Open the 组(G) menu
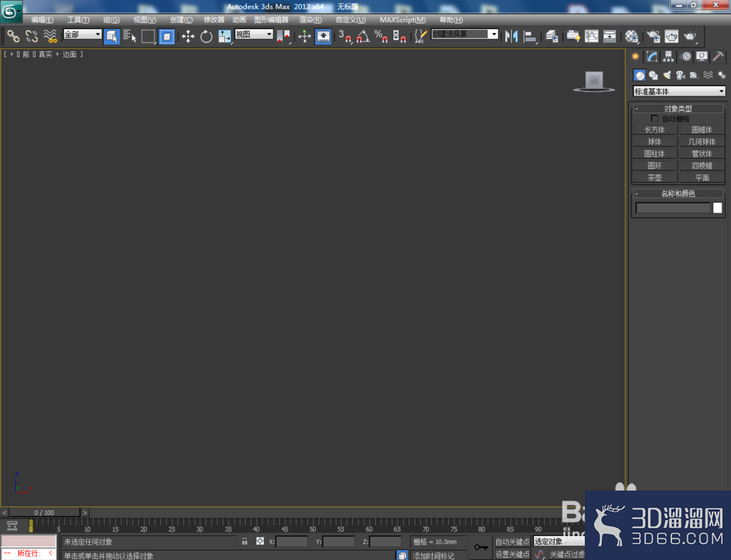The height and width of the screenshot is (560, 731). point(111,20)
